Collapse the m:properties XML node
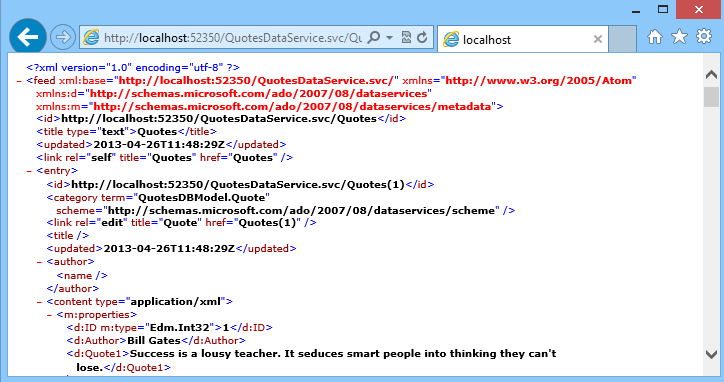 49,315
